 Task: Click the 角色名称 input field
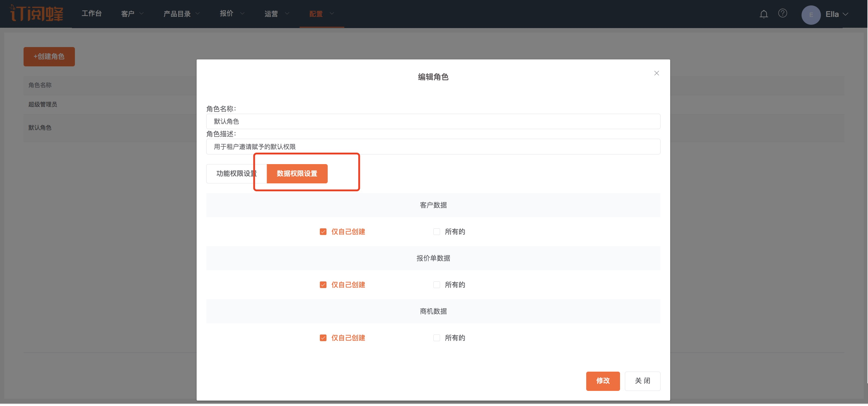(x=433, y=121)
